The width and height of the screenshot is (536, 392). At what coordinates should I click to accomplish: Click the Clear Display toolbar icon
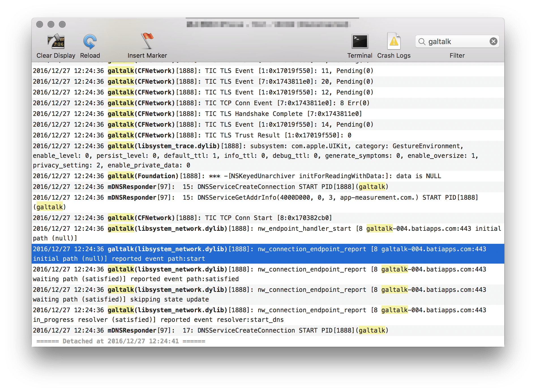(x=56, y=41)
